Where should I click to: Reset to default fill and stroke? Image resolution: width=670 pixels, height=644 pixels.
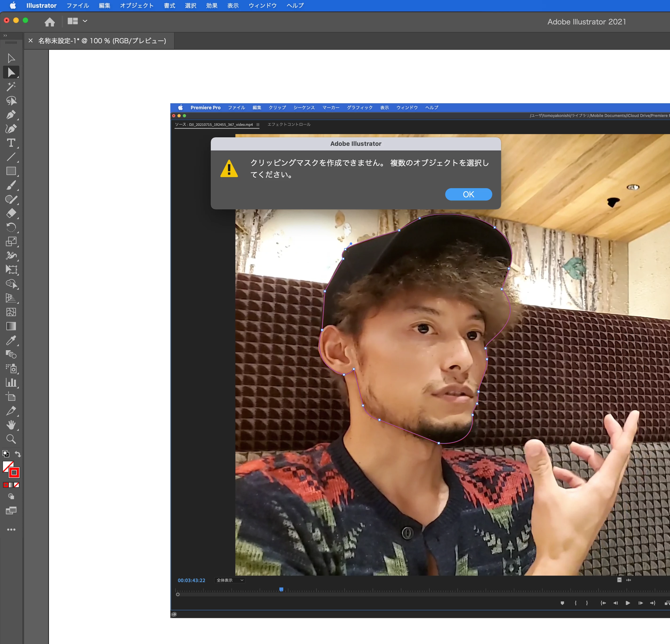pyautogui.click(x=5, y=454)
